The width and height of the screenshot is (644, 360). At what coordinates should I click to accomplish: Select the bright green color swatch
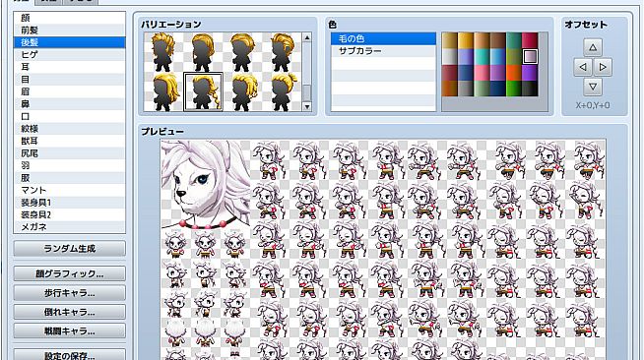tap(514, 89)
